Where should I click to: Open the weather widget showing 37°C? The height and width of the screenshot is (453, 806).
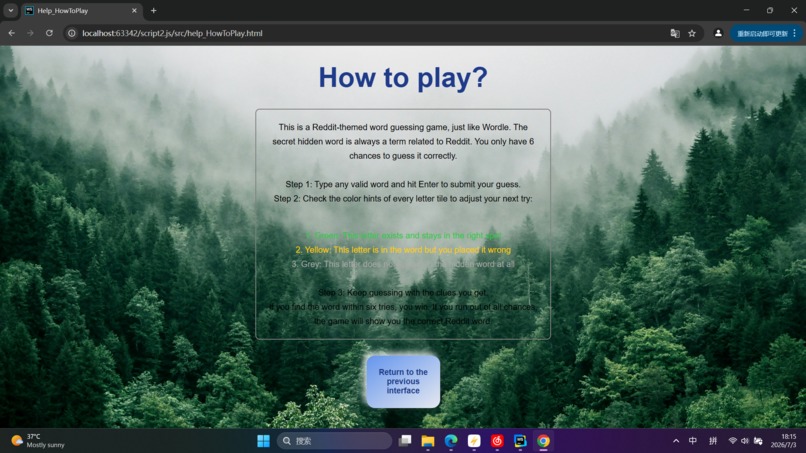tap(39, 441)
